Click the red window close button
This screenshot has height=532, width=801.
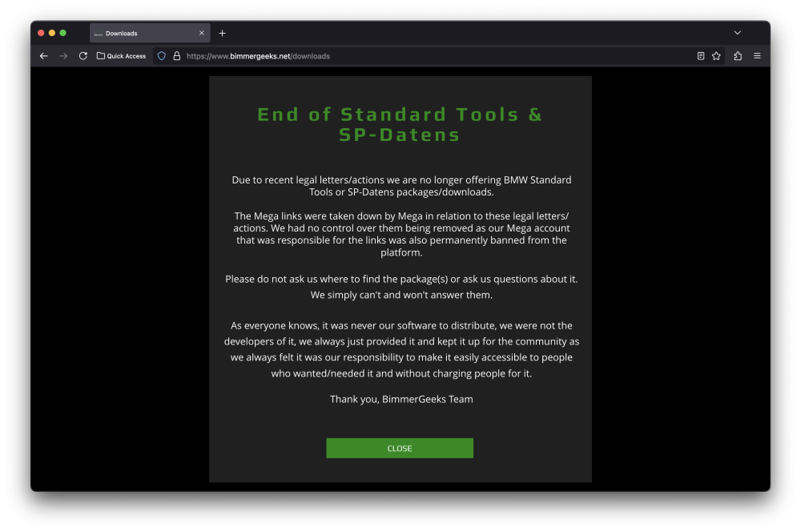click(41, 33)
